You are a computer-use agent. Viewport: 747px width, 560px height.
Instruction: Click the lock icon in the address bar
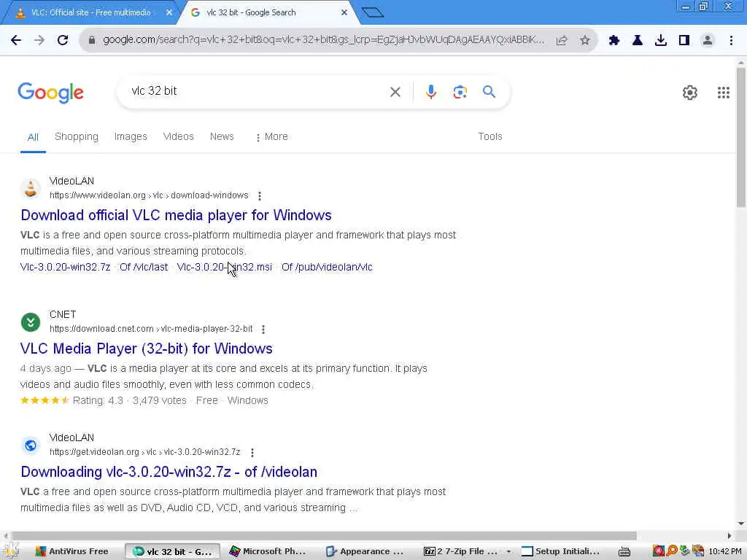pyautogui.click(x=92, y=41)
